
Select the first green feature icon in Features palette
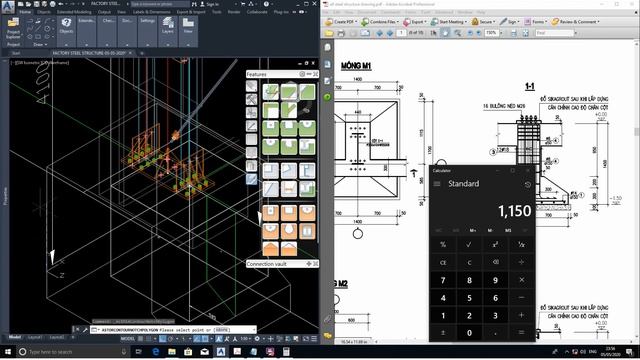[270, 92]
